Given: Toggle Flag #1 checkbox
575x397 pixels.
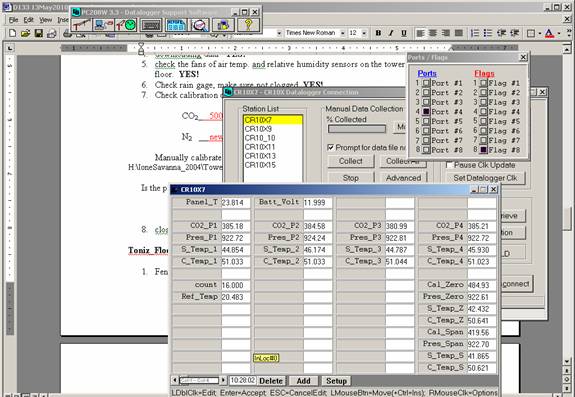Looking at the screenshot, I should pos(484,83).
